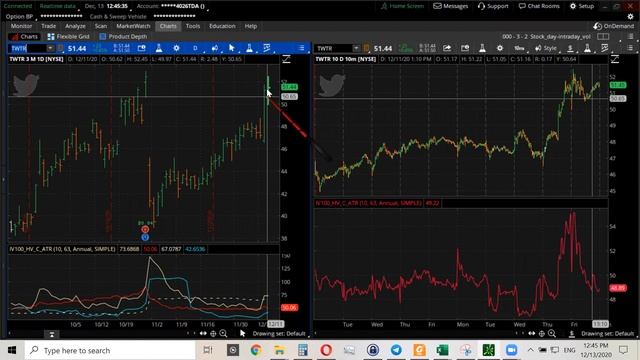Open Setup menu

(x=582, y=6)
